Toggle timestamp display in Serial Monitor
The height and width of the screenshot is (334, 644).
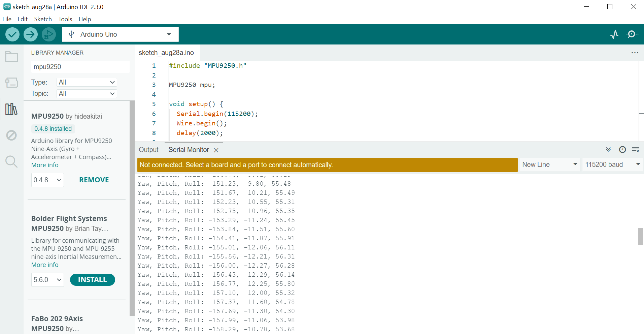coord(622,150)
